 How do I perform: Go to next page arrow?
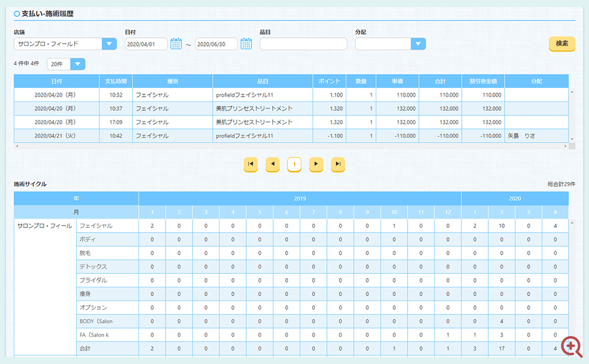point(316,164)
